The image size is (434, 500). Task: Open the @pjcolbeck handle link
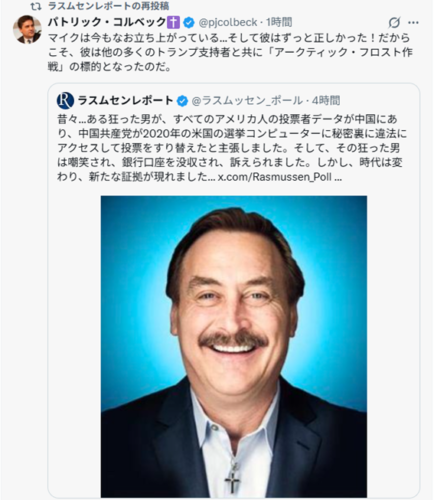click(x=228, y=22)
